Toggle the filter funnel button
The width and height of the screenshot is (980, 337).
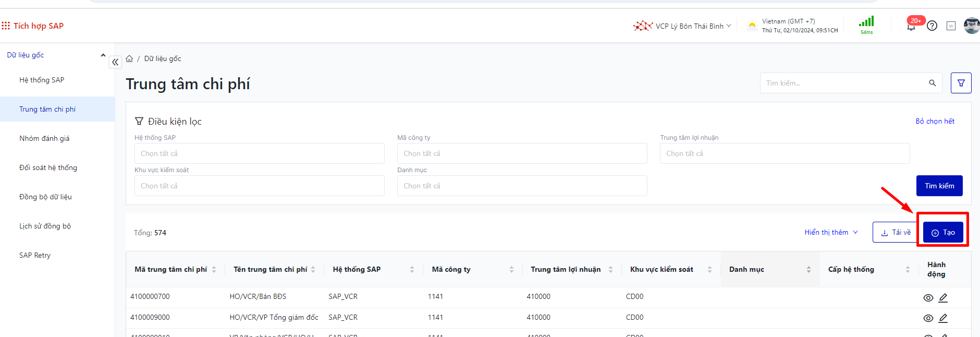pyautogui.click(x=961, y=83)
